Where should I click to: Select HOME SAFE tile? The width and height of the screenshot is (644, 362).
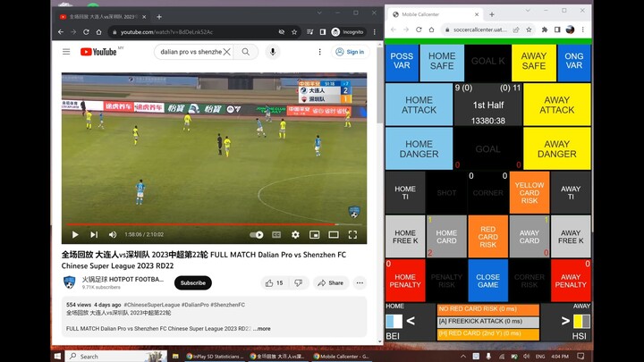click(442, 63)
